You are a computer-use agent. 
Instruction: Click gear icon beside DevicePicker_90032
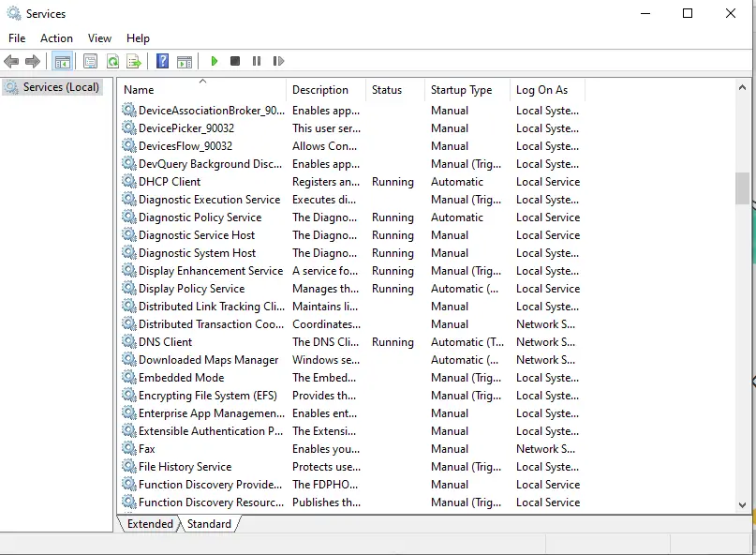point(128,127)
